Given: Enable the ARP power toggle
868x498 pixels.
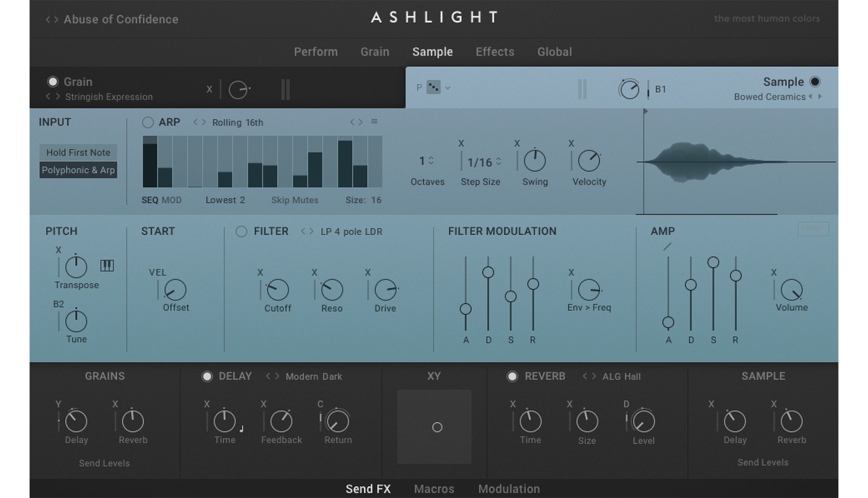Looking at the screenshot, I should 148,122.
